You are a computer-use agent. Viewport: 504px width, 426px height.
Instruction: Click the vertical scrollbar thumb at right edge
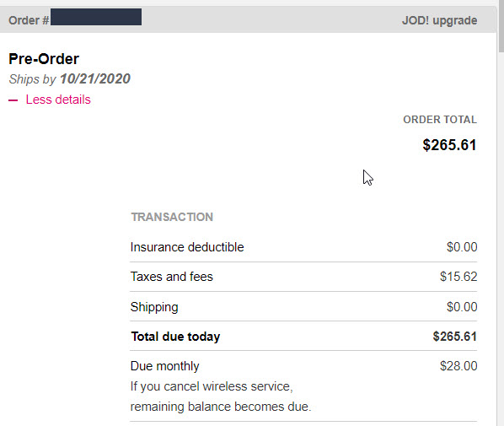click(501, 26)
